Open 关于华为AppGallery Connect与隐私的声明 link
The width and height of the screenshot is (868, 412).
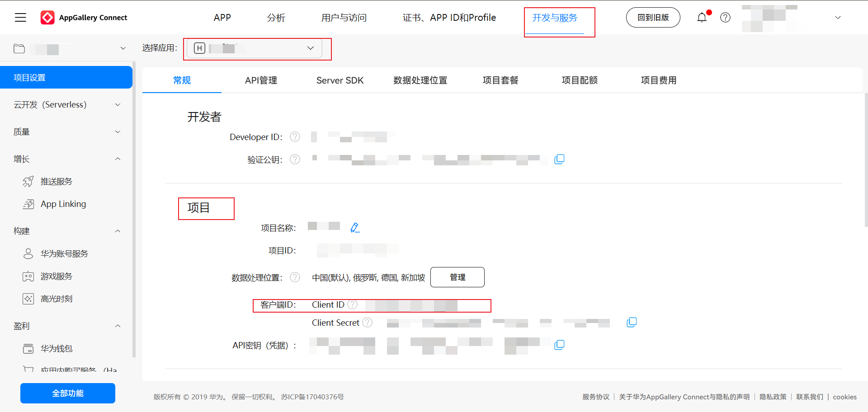pos(684,397)
